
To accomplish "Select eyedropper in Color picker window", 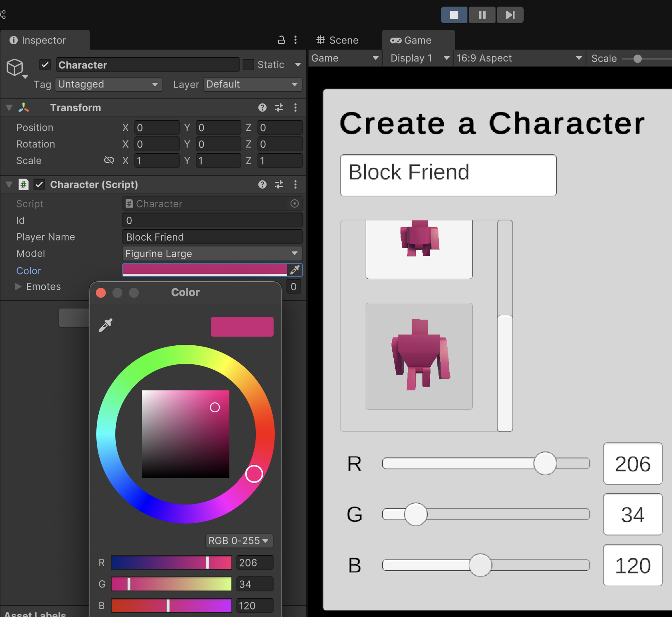I will click(106, 325).
